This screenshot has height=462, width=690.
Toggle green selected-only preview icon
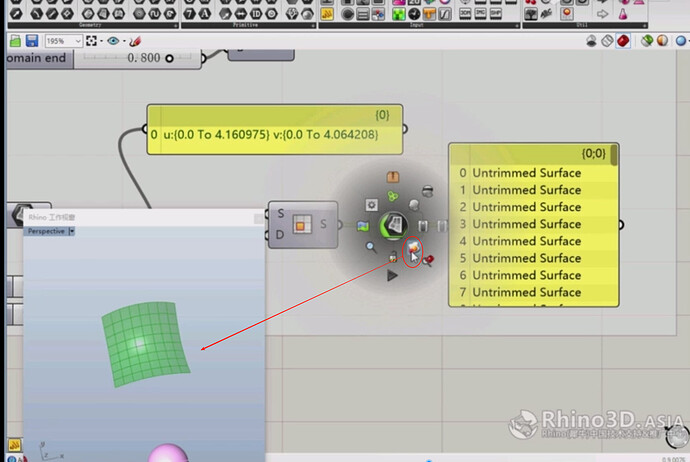tap(647, 41)
